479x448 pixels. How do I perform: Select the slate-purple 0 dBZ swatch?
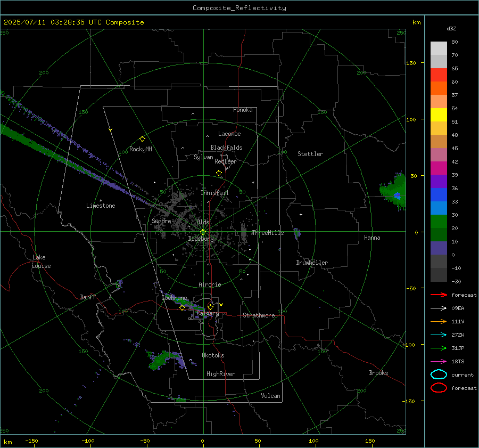[439, 248]
